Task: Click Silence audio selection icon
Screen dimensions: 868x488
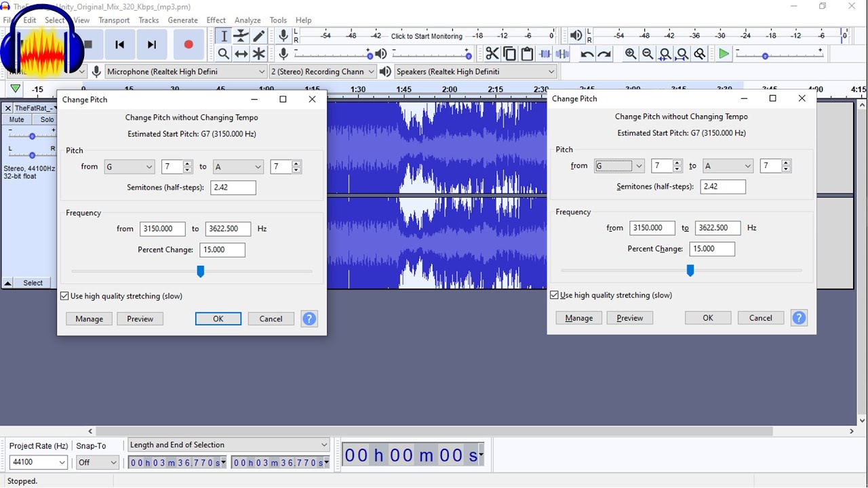Action: (562, 54)
